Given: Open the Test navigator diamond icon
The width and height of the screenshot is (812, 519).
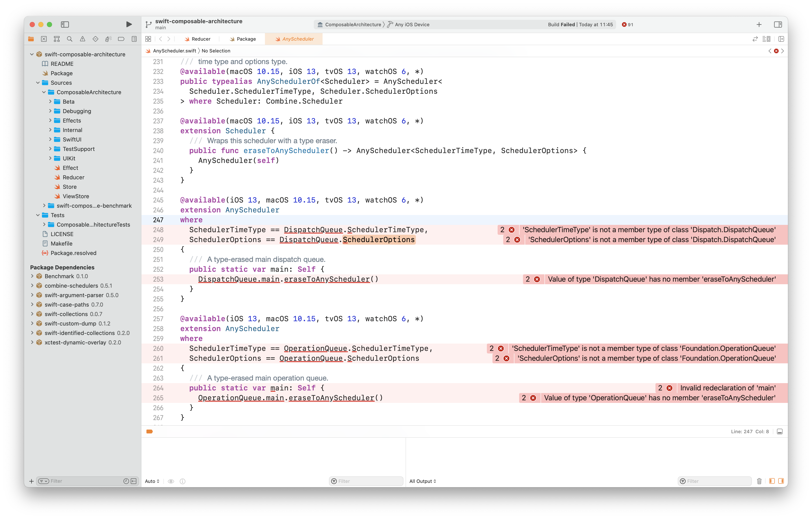Looking at the screenshot, I should [95, 39].
